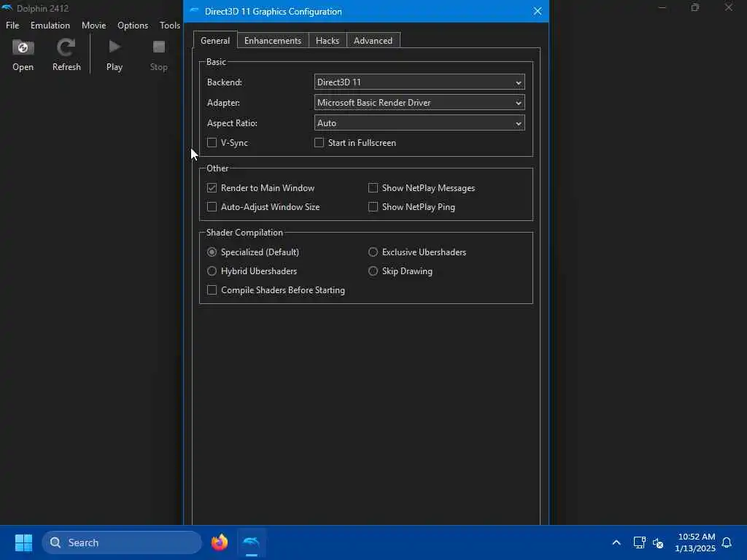Switch to the Enhancements tab

click(273, 41)
